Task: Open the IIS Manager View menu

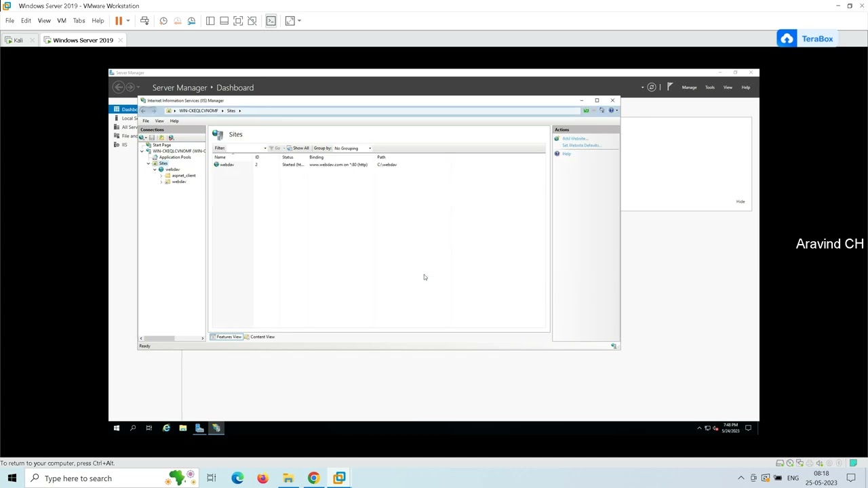Action: pyautogui.click(x=159, y=121)
